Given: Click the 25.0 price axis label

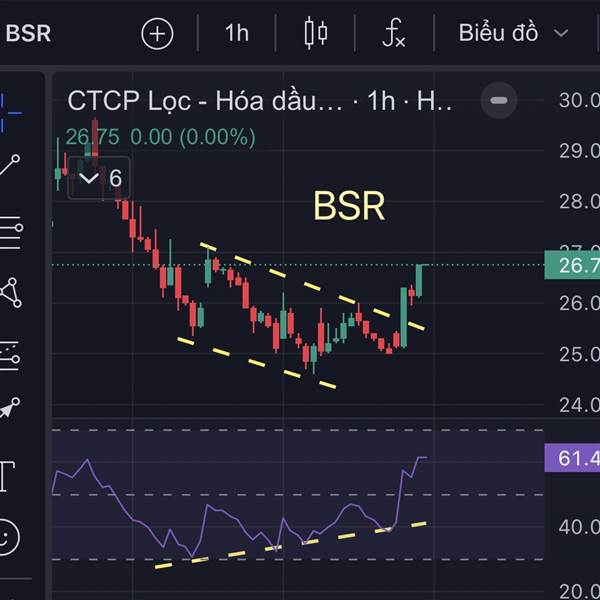Looking at the screenshot, I should tap(579, 354).
